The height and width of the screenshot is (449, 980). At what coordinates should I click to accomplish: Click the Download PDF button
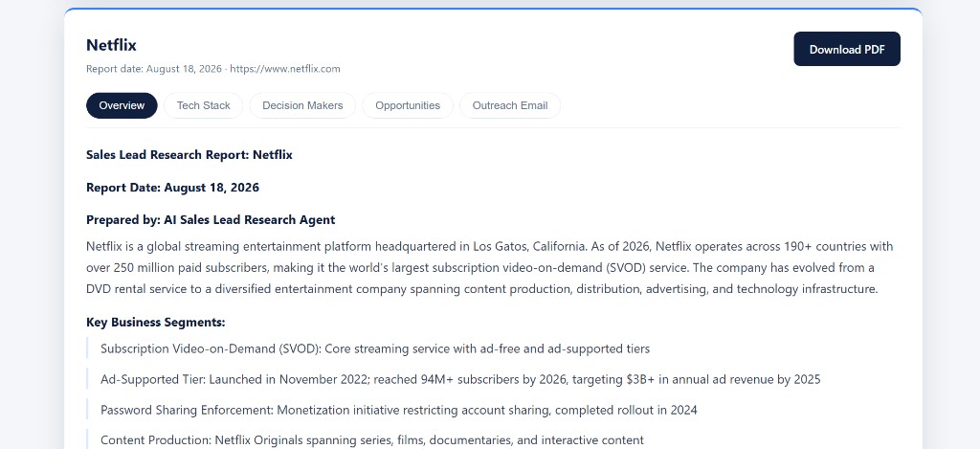(x=847, y=49)
